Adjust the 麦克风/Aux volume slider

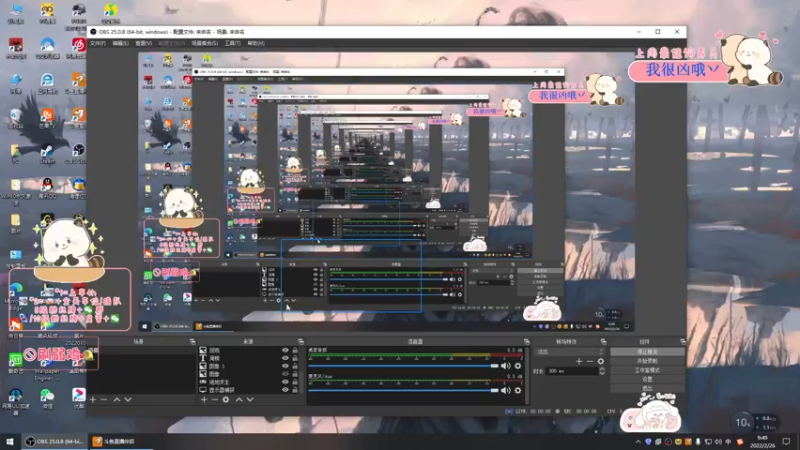403,390
